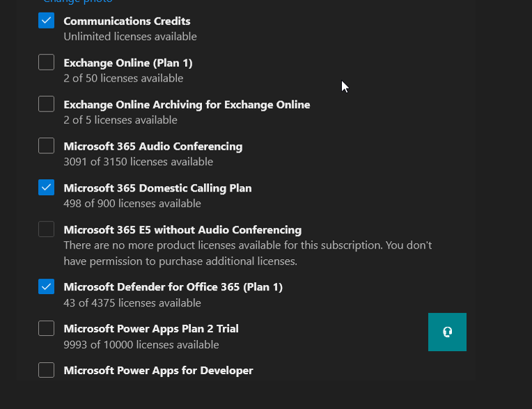Check Microsoft Power Apps Plan 2 Trial
This screenshot has height=409, width=532.
pyautogui.click(x=46, y=328)
